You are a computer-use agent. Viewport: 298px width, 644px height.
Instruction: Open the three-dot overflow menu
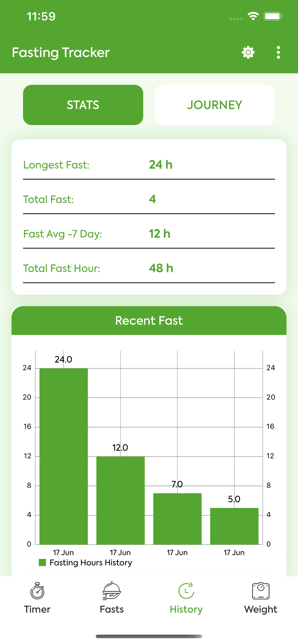pos(278,52)
